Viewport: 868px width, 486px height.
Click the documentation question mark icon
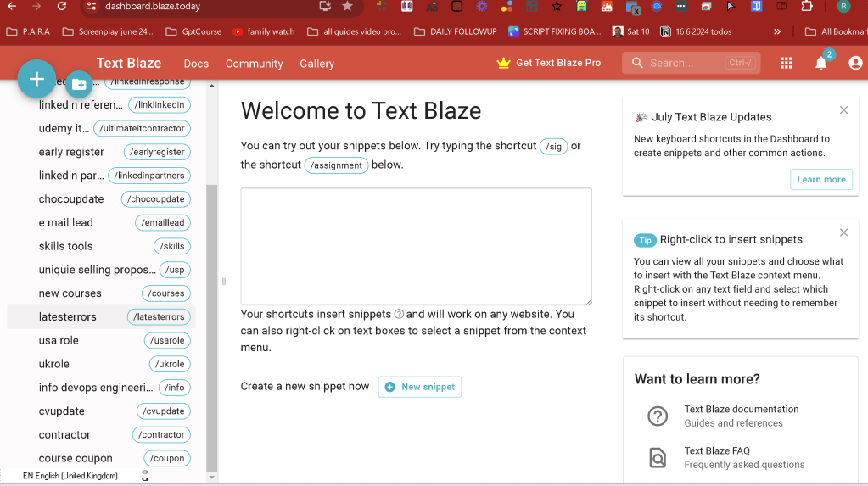coord(658,416)
